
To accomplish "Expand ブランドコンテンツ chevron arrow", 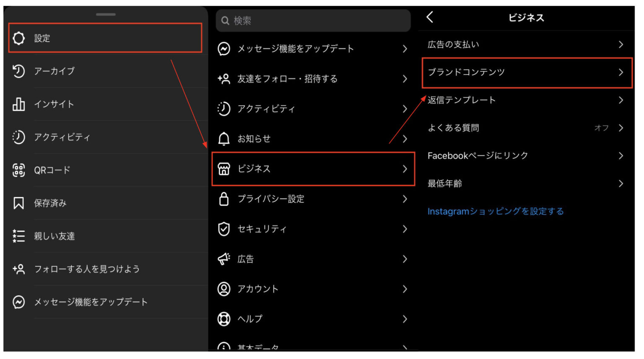I will pos(621,73).
